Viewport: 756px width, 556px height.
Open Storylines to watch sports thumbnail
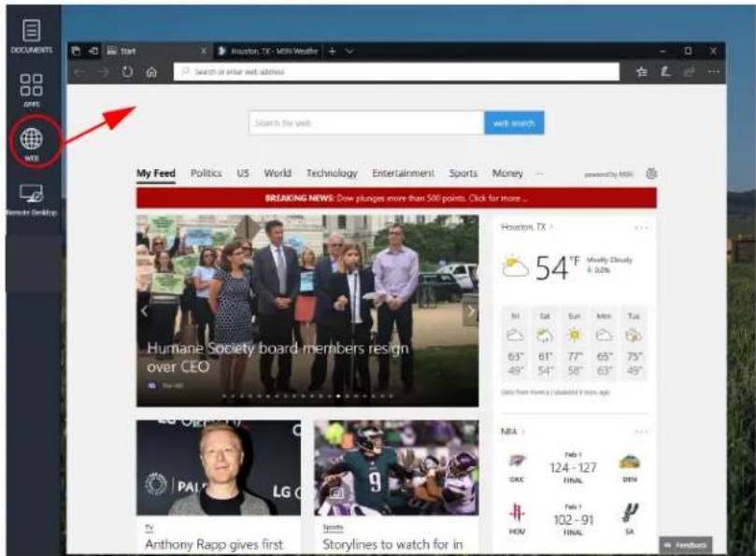click(x=396, y=468)
